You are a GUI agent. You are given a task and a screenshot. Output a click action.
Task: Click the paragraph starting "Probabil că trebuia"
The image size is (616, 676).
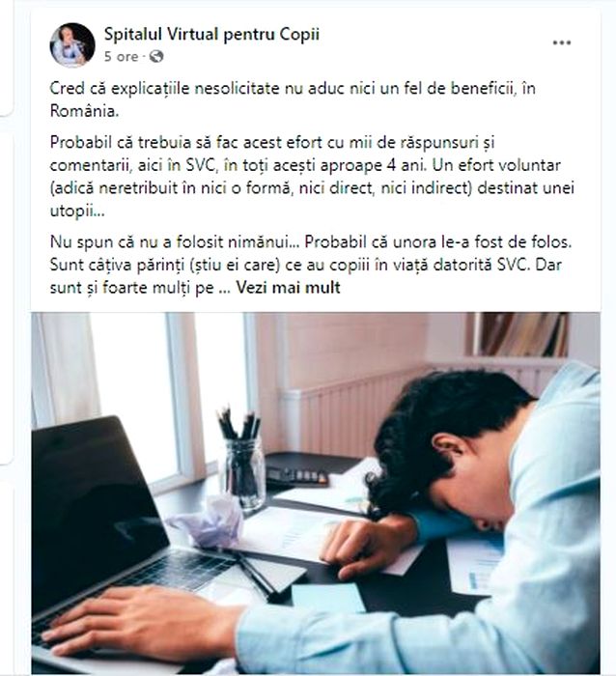(x=312, y=177)
